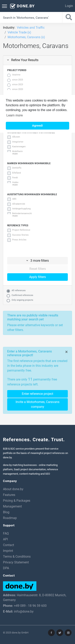Viewport: 75px width, 644px height.
Task: Go to Vehicles and Traffic breadcrumb
Action: (31, 27)
